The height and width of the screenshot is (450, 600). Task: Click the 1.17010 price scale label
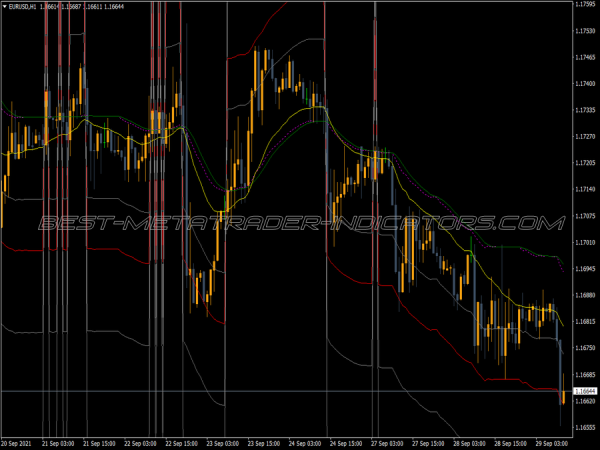[585, 243]
